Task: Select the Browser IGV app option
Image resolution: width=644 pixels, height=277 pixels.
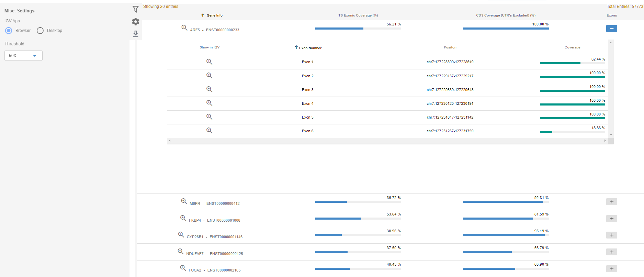Action: [9, 31]
